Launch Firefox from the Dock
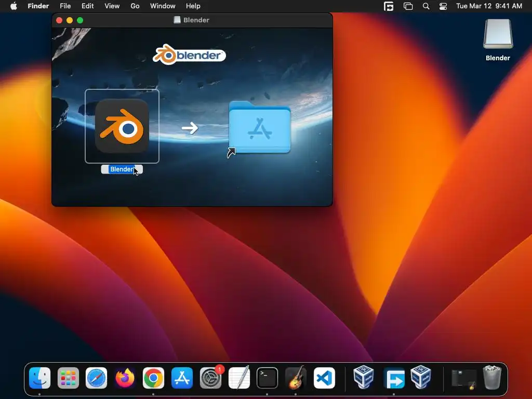Viewport: 532px width, 399px height. pos(125,378)
